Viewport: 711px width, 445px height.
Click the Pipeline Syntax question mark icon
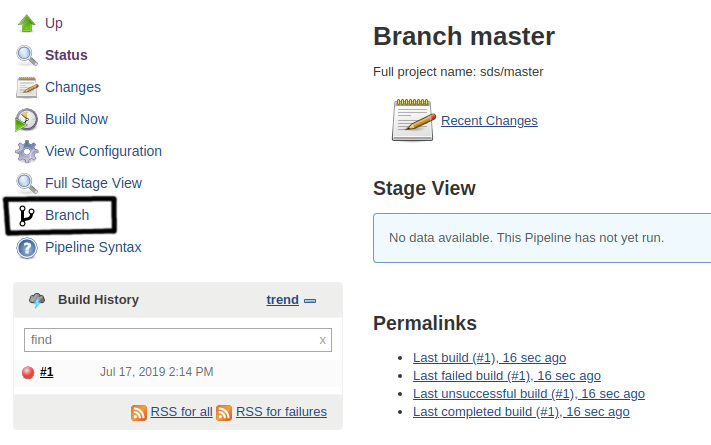click(27, 248)
